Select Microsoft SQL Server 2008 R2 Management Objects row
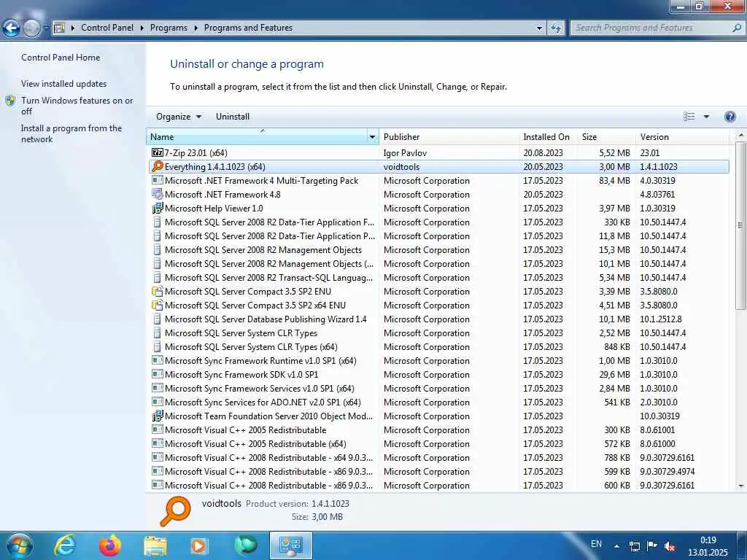 click(438, 250)
